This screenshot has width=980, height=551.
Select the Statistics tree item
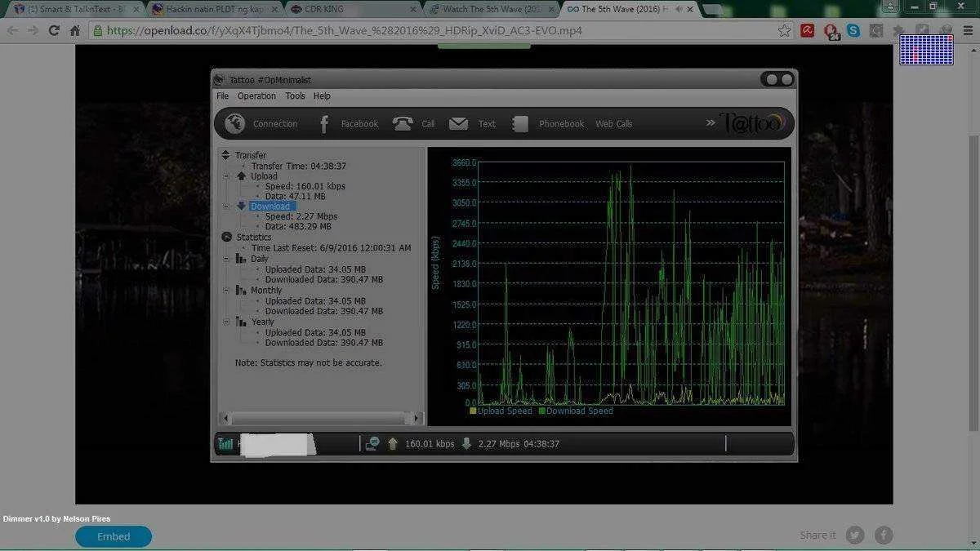(254, 237)
